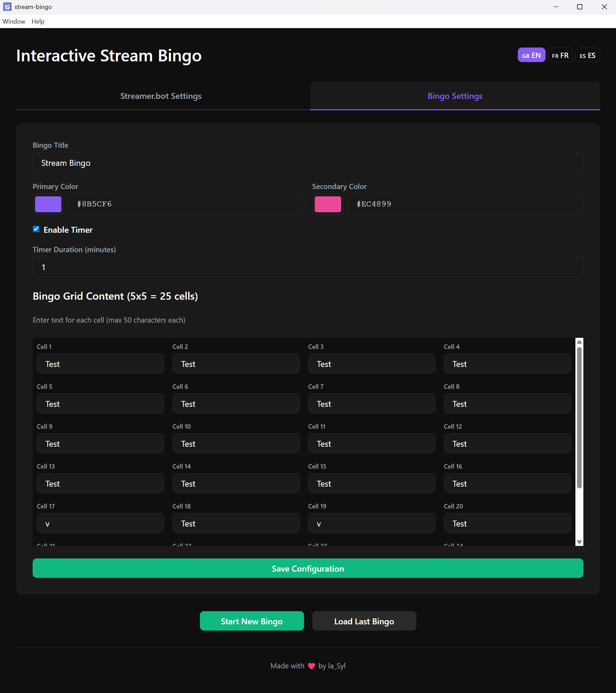The height and width of the screenshot is (693, 616).
Task: Switch to the Streamer.bot Settings tab
Action: (161, 96)
